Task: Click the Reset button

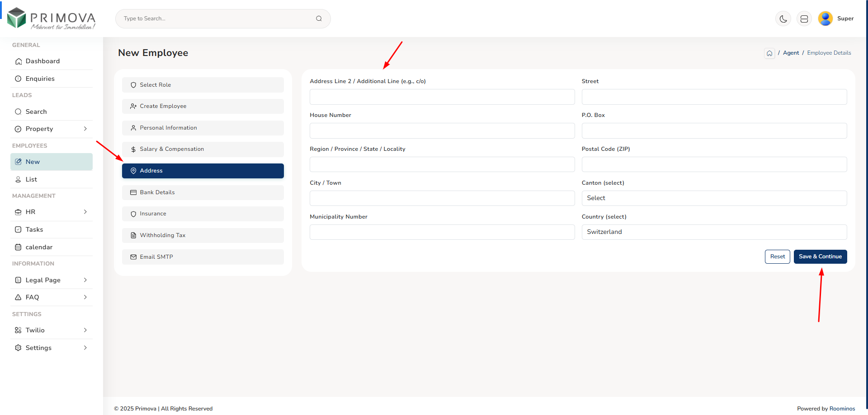Action: point(777,256)
